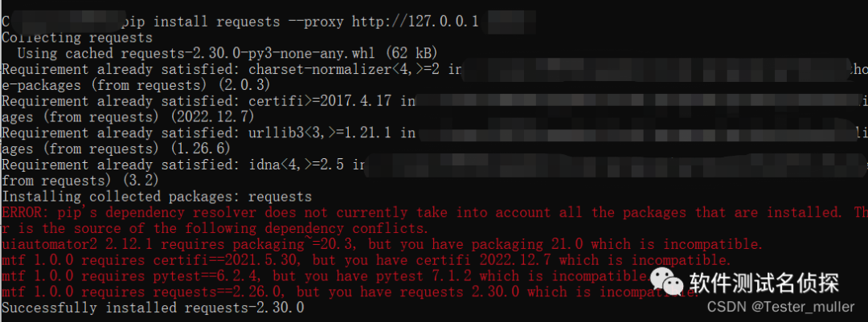
Task: Click the certifi>=2017.4.17 requirement text
Action: pos(320,101)
